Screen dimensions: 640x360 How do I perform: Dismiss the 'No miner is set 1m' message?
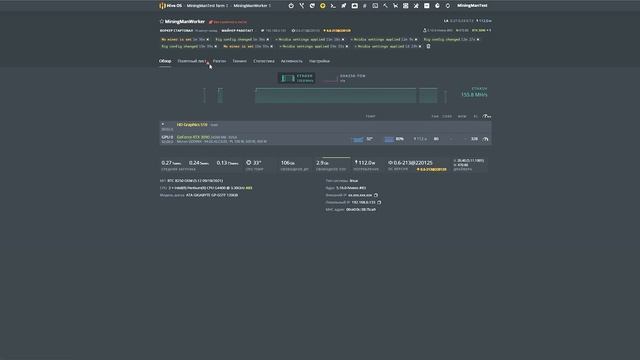[x=207, y=40]
